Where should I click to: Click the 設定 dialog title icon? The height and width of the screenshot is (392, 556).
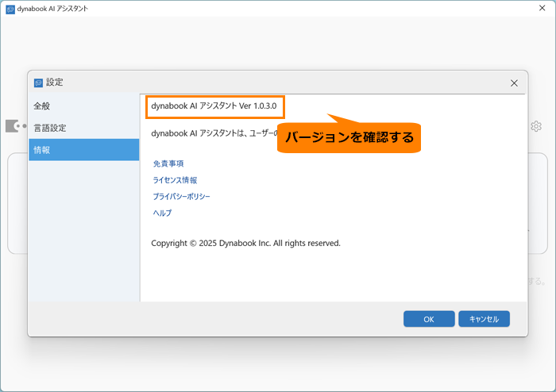click(x=38, y=83)
